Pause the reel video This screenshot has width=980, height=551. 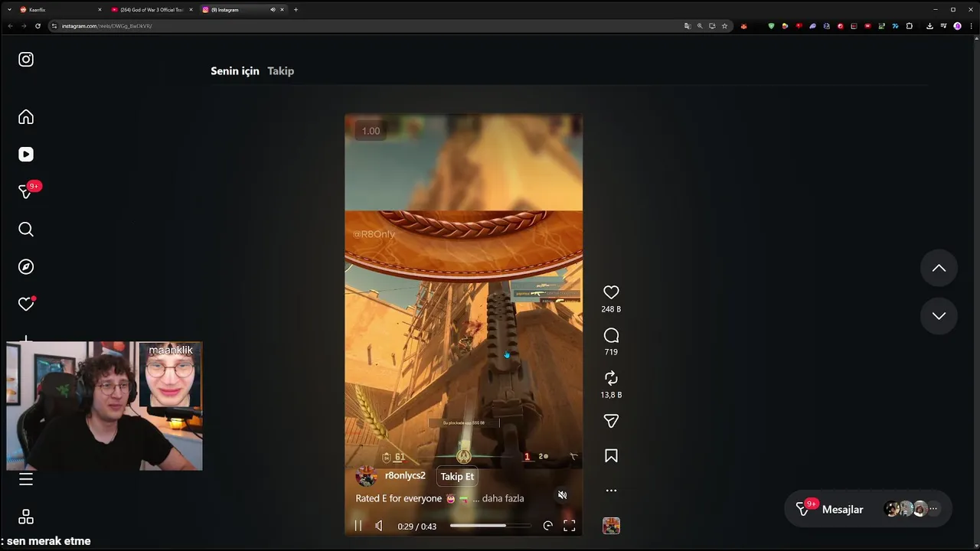click(358, 526)
